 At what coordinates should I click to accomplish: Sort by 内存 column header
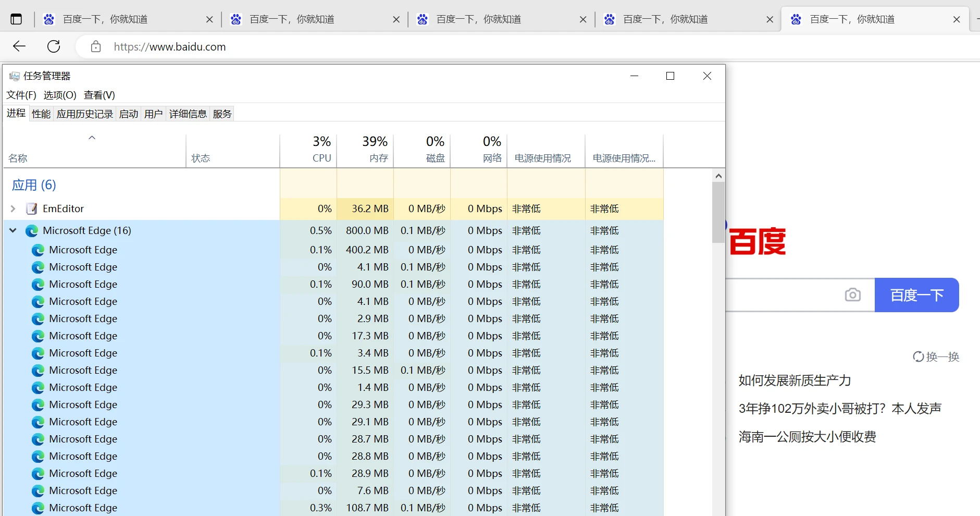[365, 151]
